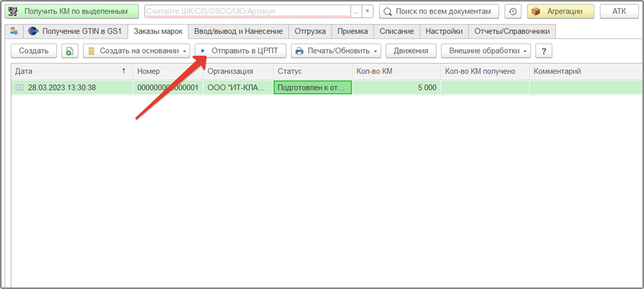Select the Заказы марок tab

tap(158, 31)
